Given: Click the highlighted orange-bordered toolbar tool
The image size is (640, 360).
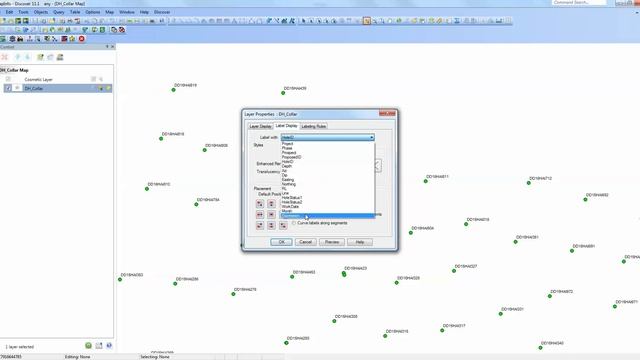Looking at the screenshot, I should tap(367, 21).
